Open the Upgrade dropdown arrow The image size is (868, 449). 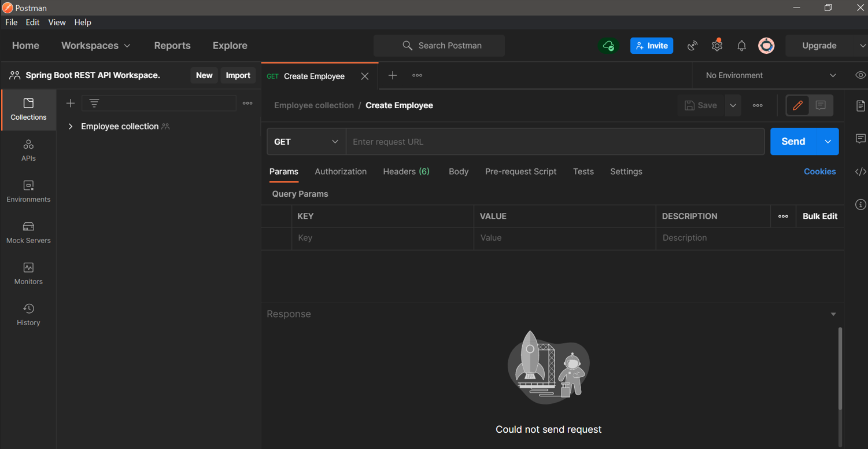(862, 46)
